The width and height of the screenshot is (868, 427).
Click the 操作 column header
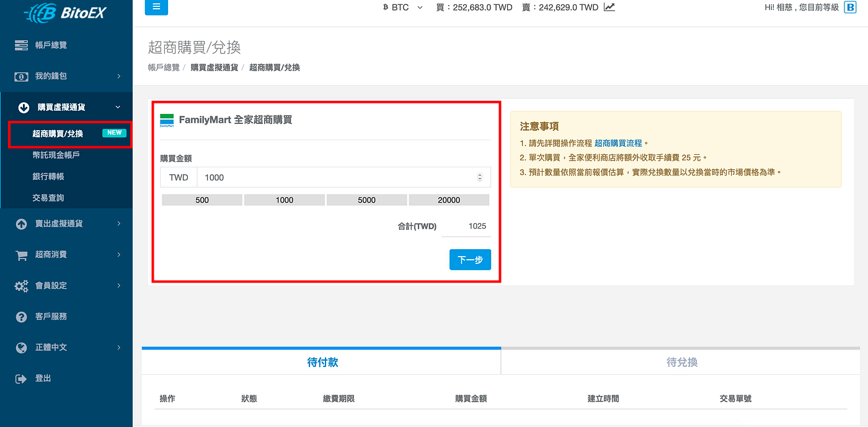pos(167,398)
